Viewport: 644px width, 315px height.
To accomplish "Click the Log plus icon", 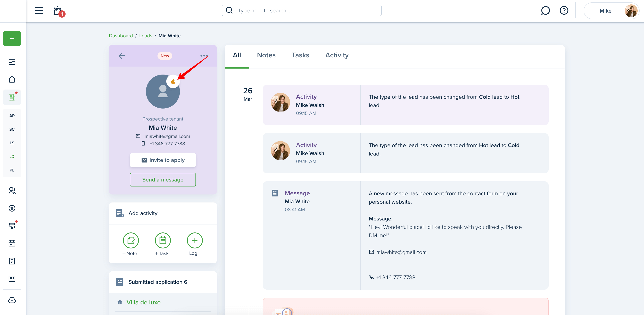I will (x=195, y=240).
